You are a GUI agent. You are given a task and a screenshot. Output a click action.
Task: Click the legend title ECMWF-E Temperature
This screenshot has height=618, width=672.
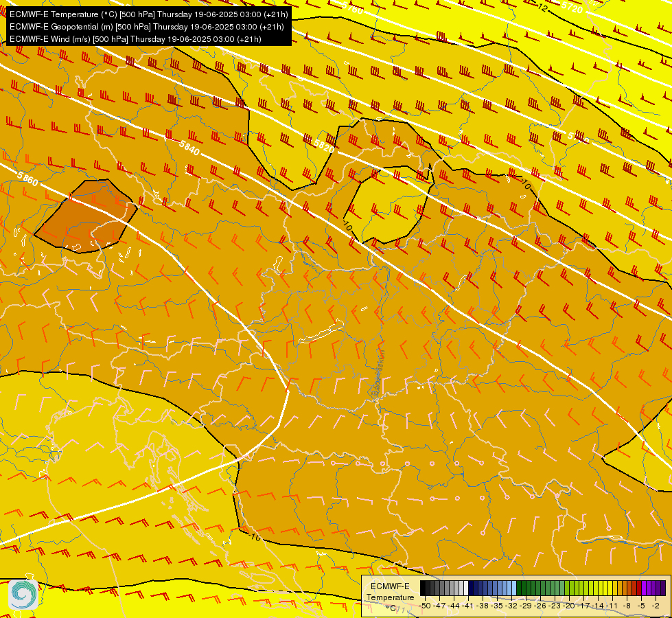coord(390,592)
